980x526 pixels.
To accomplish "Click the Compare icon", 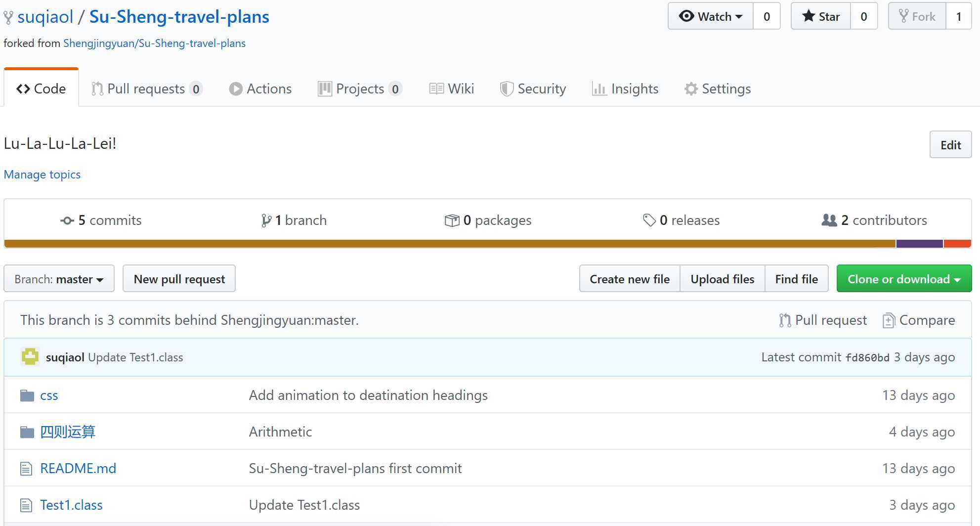I will (889, 320).
